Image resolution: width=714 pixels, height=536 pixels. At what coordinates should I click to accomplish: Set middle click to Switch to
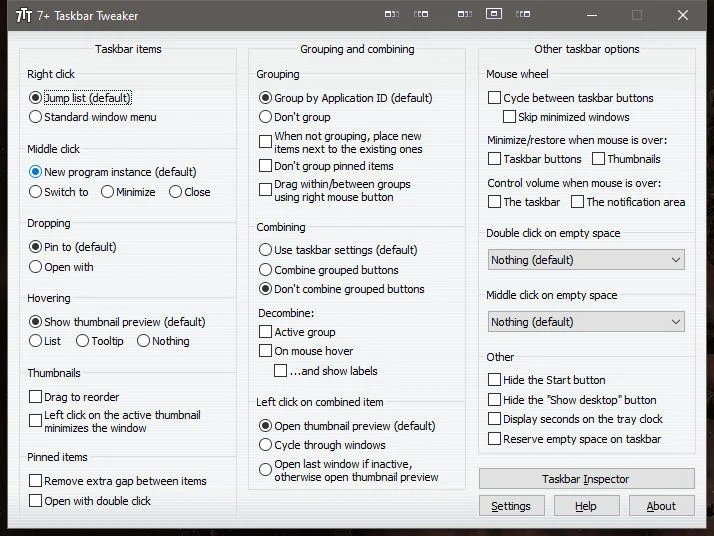[x=58, y=192]
